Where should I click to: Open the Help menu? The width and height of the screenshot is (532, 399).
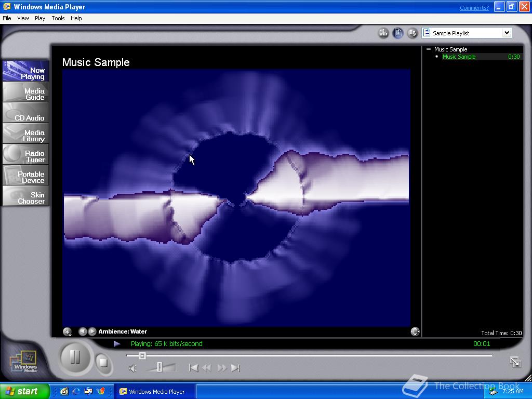(x=76, y=18)
